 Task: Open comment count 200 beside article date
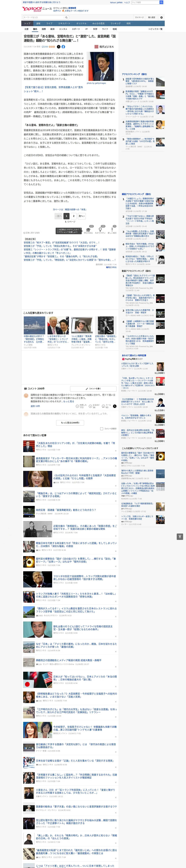[45, 47]
